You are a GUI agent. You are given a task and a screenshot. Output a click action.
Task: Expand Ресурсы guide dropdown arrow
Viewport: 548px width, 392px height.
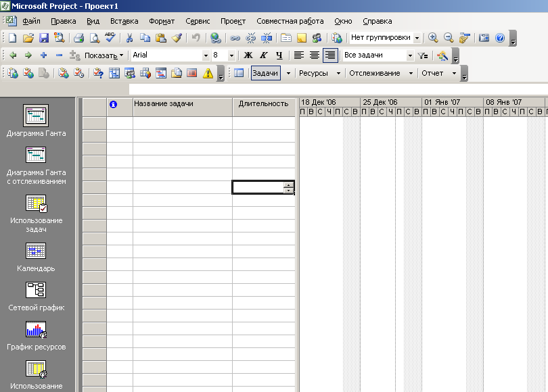[338, 73]
